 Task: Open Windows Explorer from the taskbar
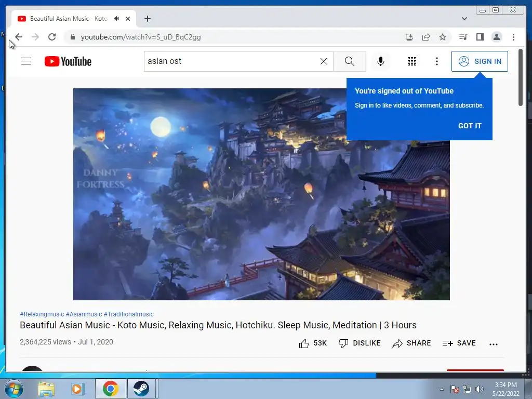point(46,389)
